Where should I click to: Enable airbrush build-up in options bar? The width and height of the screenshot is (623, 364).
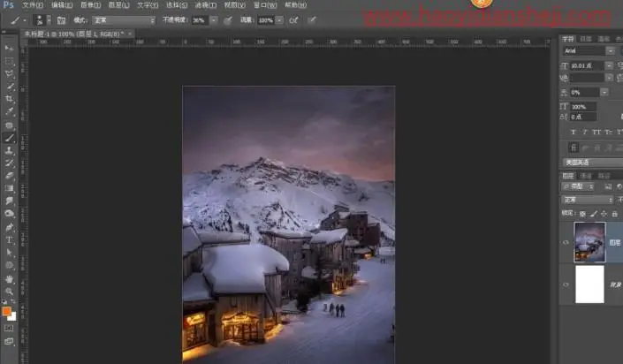pos(293,20)
